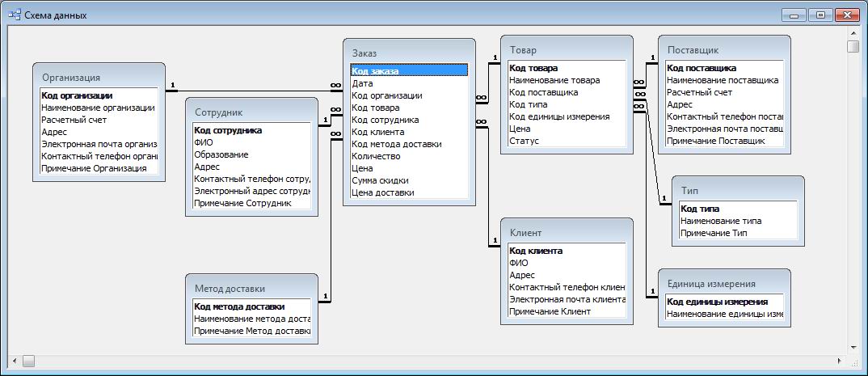The image size is (868, 376).
Task: Select the highlighted Код заказа field
Action: 408,71
